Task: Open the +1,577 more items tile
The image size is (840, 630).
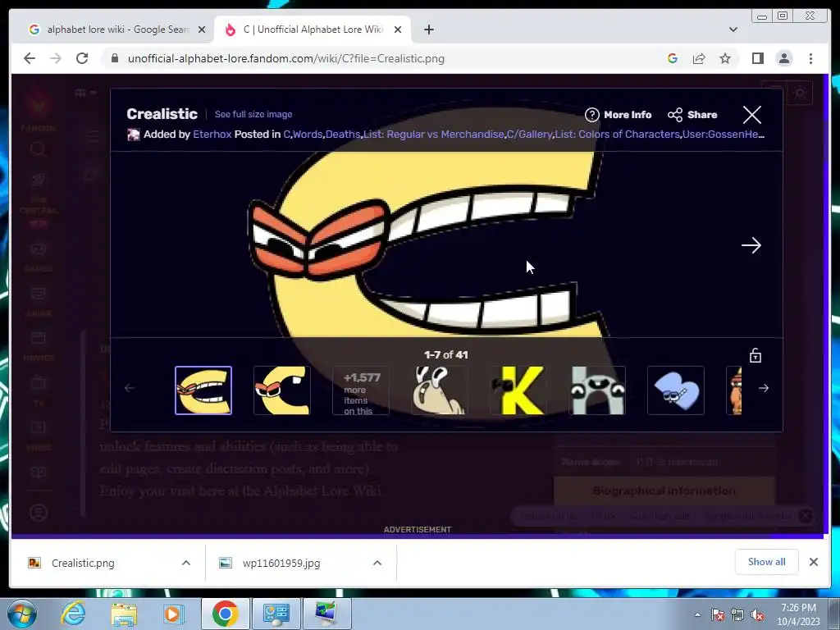Action: pyautogui.click(x=361, y=390)
